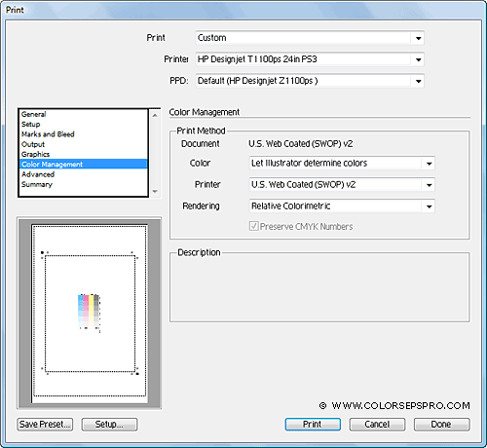Open Rendering intent dropdown
Image resolution: width=487 pixels, height=448 pixels.
[x=342, y=206]
